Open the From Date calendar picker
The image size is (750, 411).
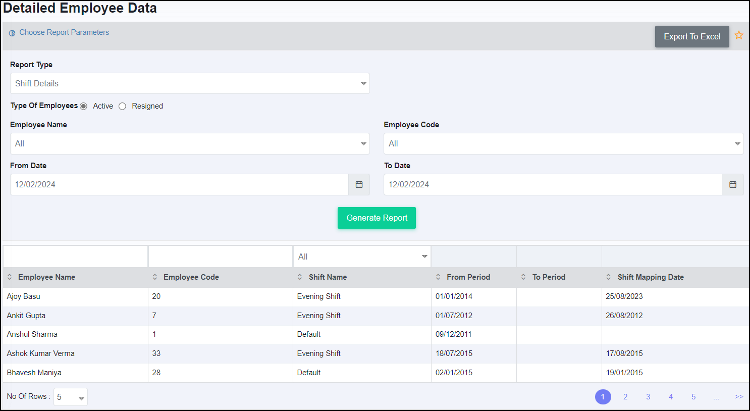(x=359, y=185)
